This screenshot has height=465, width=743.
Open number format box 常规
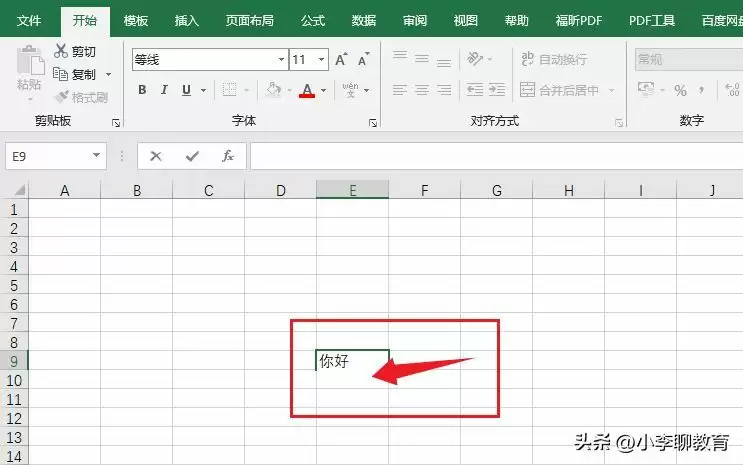(689, 60)
